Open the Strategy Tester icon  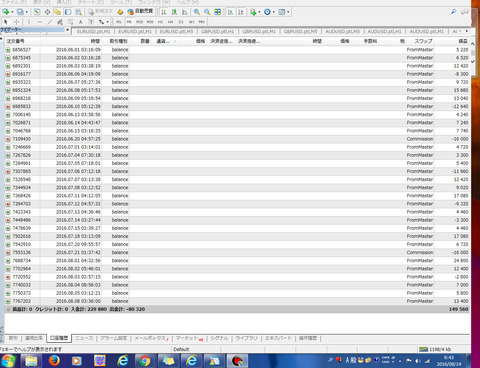pyautogui.click(x=78, y=12)
